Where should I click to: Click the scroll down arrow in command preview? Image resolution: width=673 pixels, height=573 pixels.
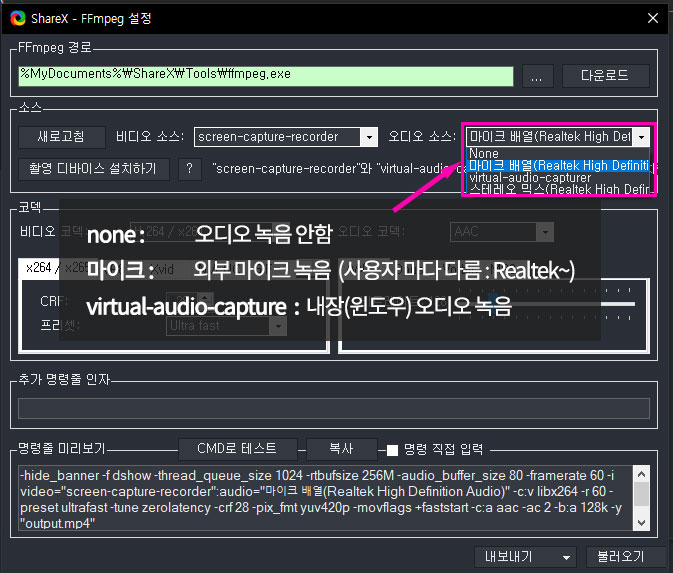point(641,522)
